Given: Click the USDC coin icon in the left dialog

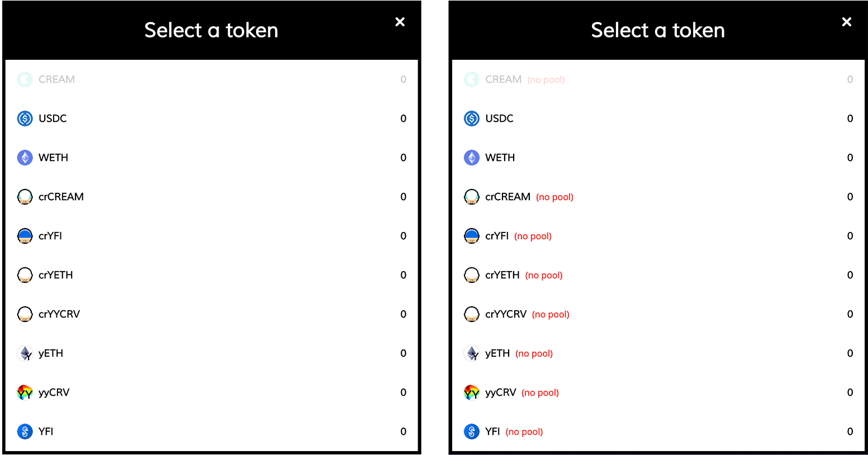Looking at the screenshot, I should point(25,119).
